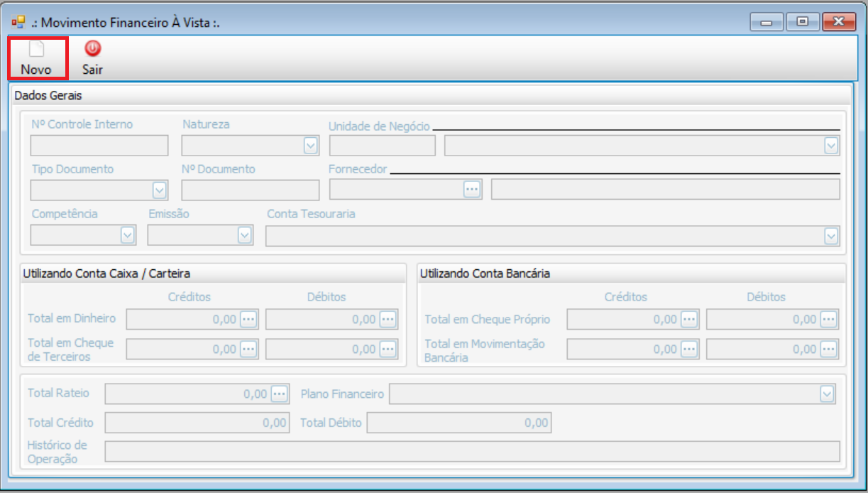The image size is (868, 493).
Task: Click the Total Débito field
Action: point(458,423)
